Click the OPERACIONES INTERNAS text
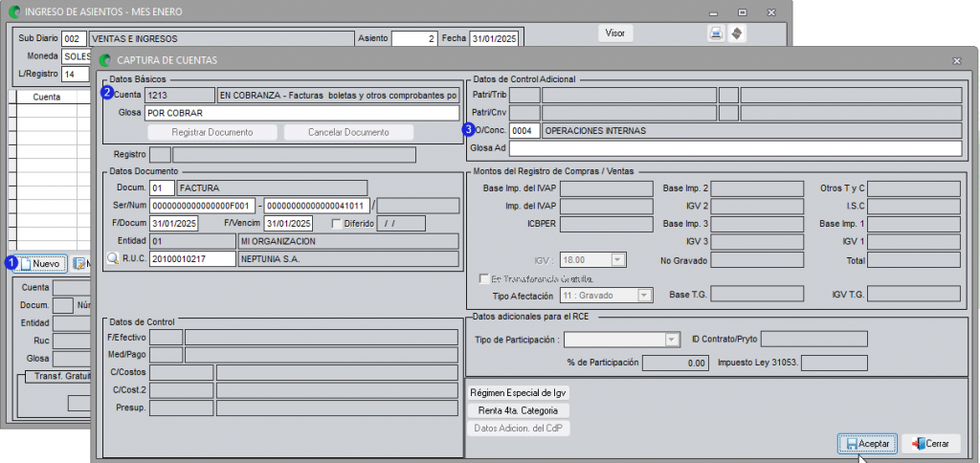Image resolution: width=980 pixels, height=463 pixels. point(595,131)
